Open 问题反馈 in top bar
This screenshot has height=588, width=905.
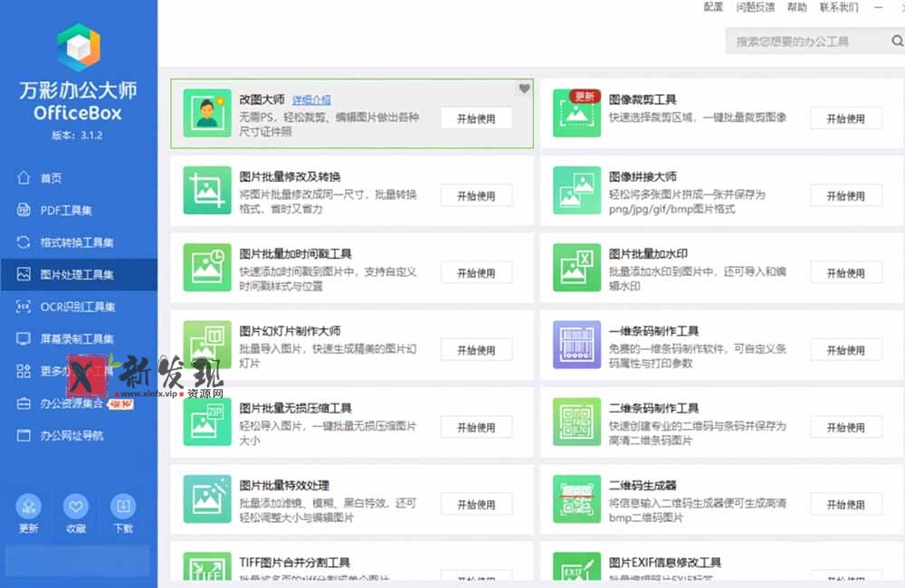pyautogui.click(x=755, y=7)
